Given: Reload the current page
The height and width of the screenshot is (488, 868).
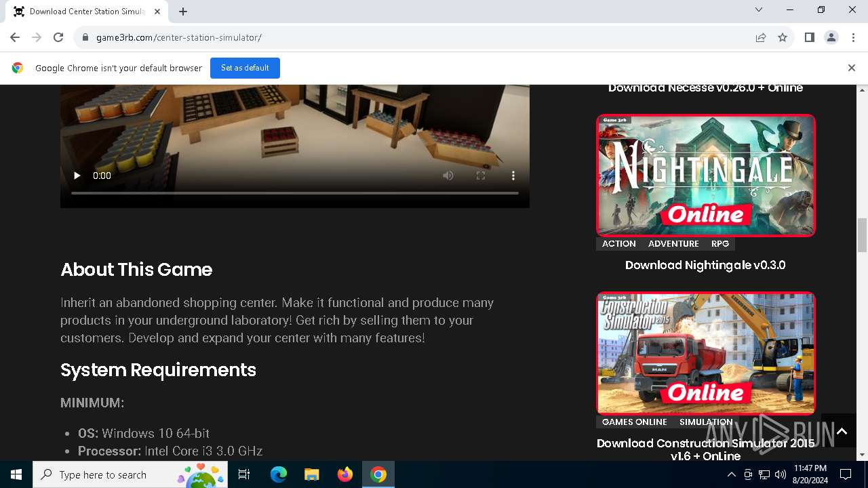Looking at the screenshot, I should click(58, 37).
